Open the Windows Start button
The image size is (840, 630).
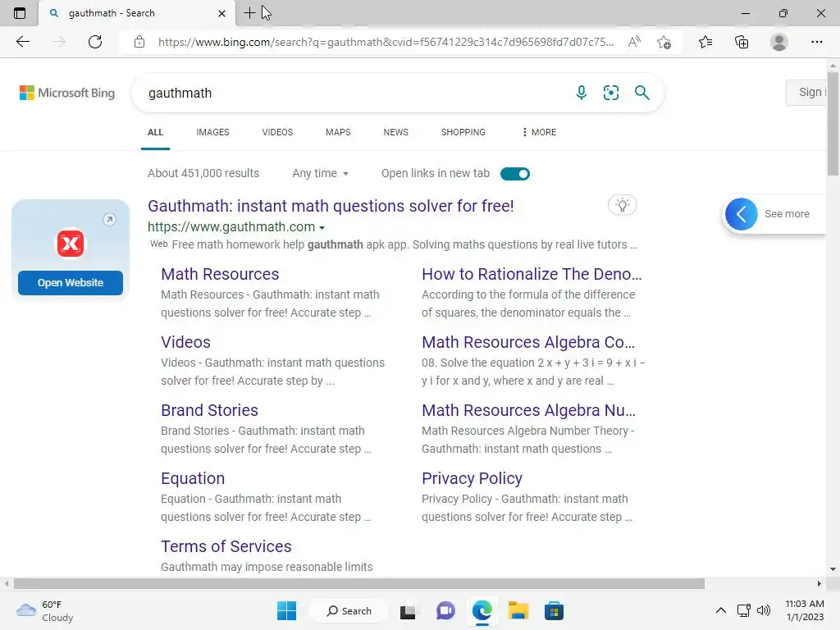(286, 610)
